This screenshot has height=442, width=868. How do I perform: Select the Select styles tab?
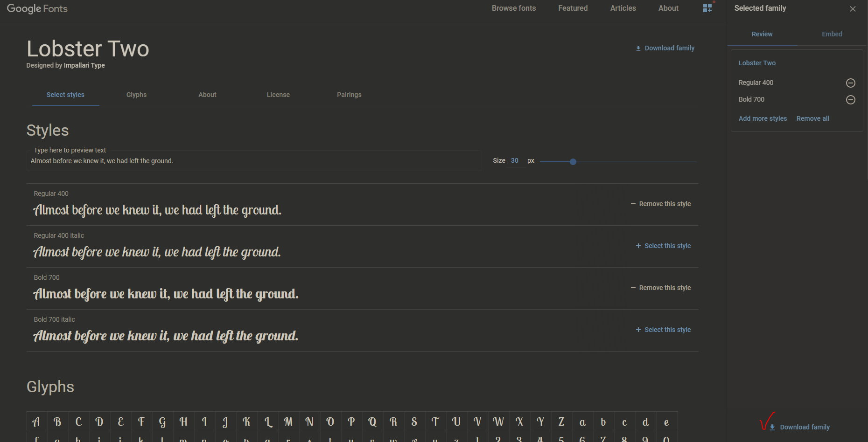(65, 95)
